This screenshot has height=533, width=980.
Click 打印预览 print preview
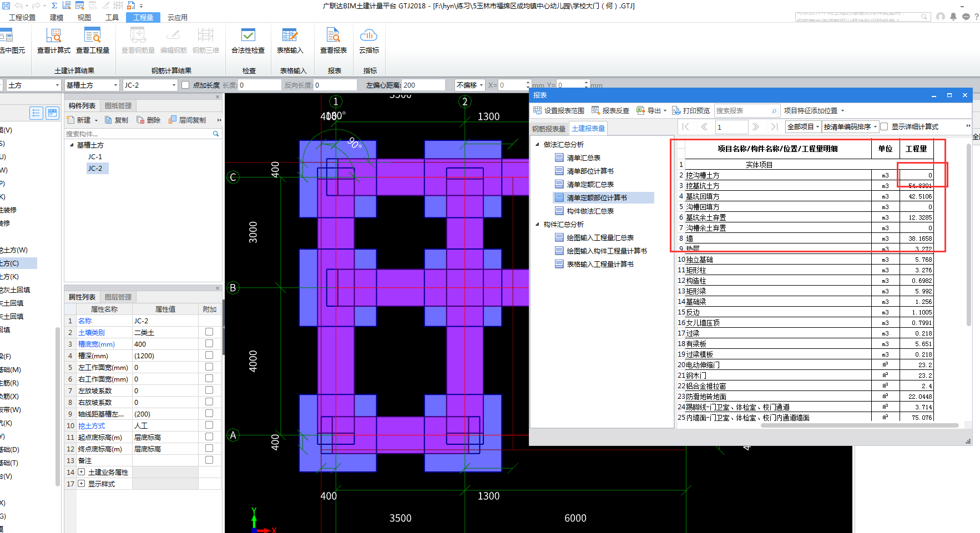click(691, 110)
